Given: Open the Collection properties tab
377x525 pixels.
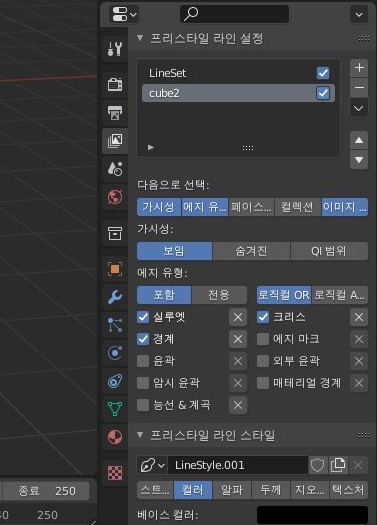Looking at the screenshot, I should tap(115, 233).
